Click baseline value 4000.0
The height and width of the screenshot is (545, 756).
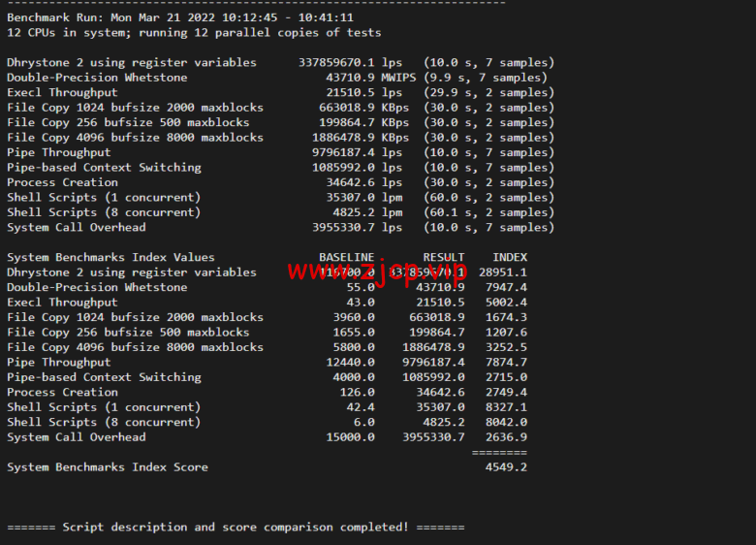[354, 376]
